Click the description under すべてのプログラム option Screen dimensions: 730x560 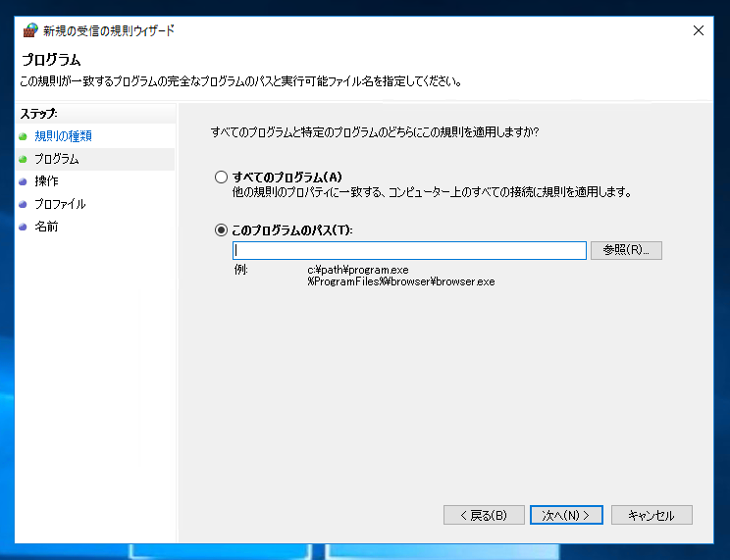[x=432, y=192]
